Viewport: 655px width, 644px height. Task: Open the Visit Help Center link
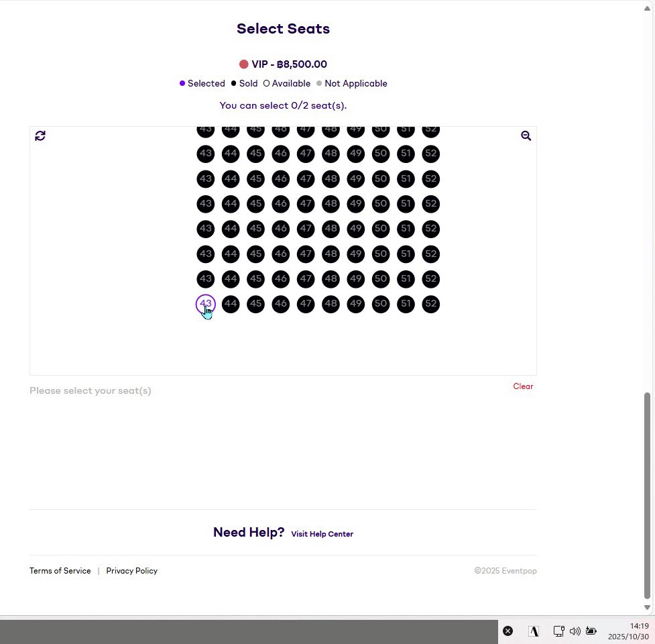click(x=322, y=534)
